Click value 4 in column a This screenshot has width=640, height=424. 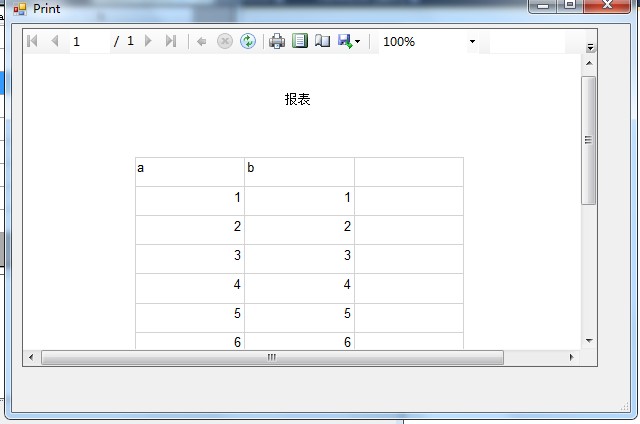(237, 284)
